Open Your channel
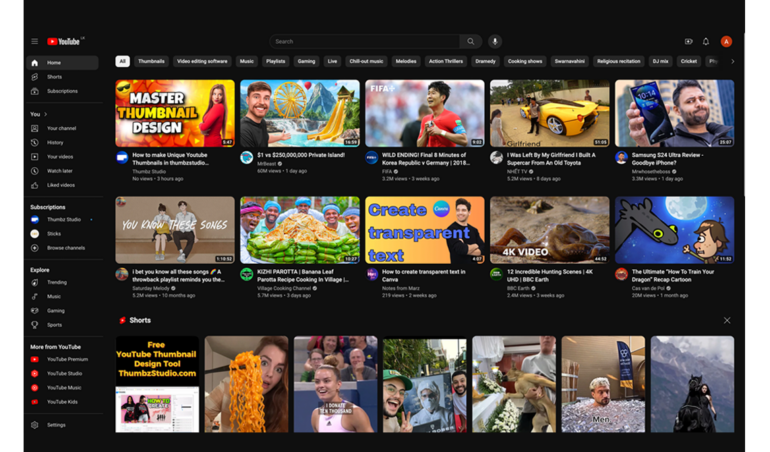 (x=62, y=128)
